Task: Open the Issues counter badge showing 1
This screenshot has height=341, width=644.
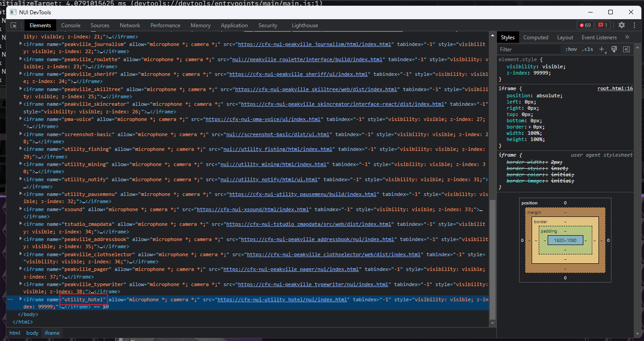Action: tap(603, 25)
